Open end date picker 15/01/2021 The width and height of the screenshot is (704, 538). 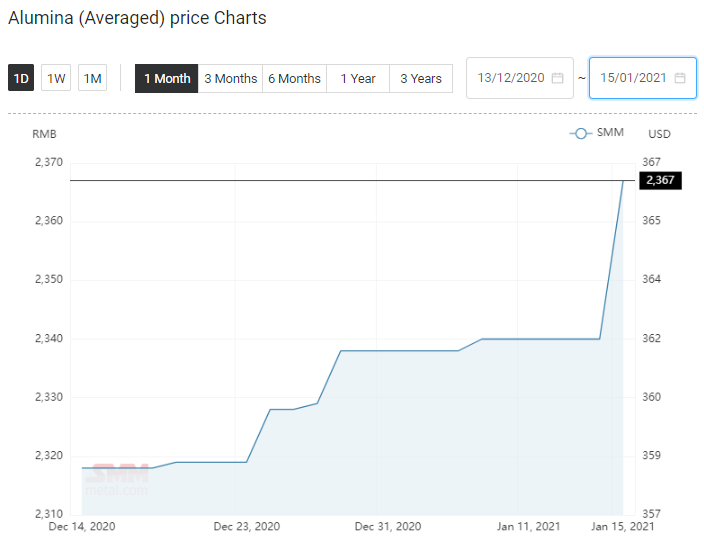pyautogui.click(x=642, y=78)
